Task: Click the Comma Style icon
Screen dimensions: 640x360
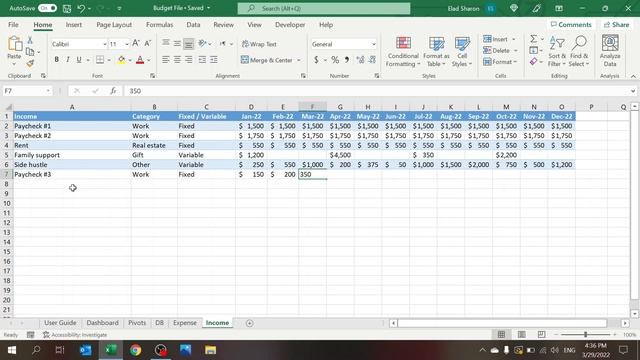Action: [347, 60]
